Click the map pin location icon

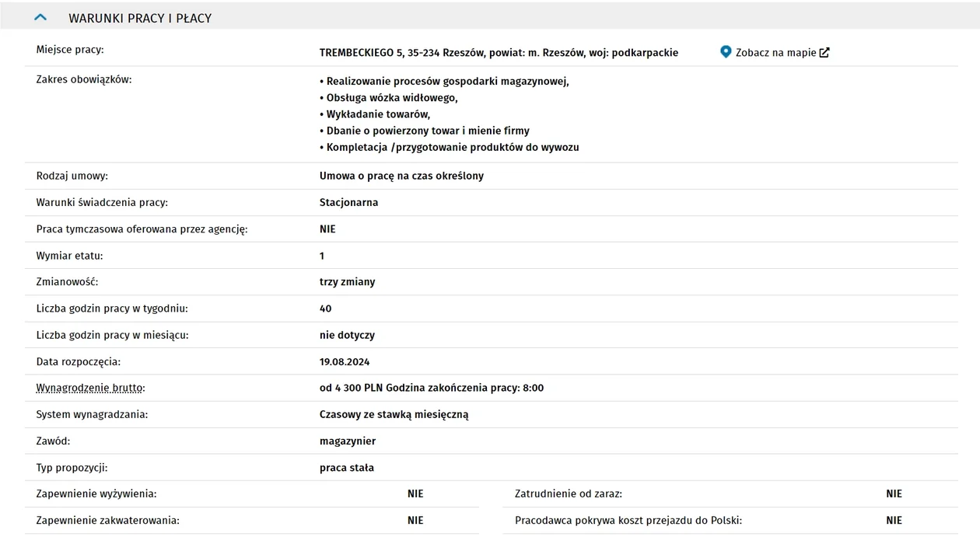(x=726, y=52)
